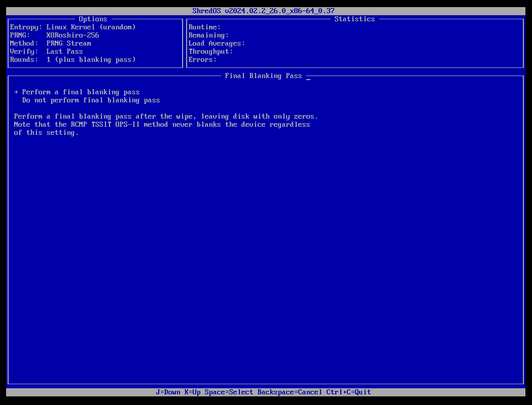Click the ShredOS version title bar

(x=262, y=10)
